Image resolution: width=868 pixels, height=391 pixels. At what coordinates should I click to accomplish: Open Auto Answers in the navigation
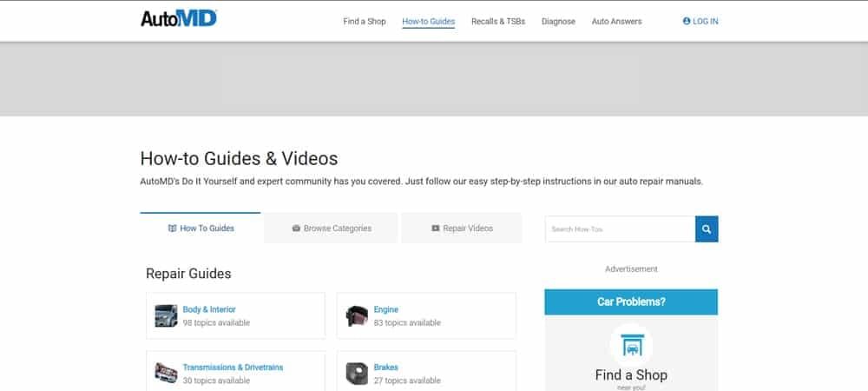click(616, 22)
